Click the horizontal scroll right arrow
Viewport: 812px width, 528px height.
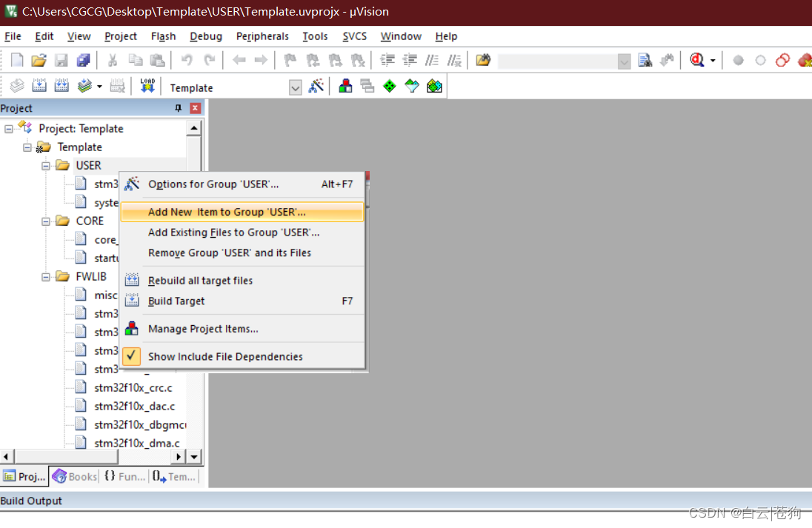coord(178,457)
